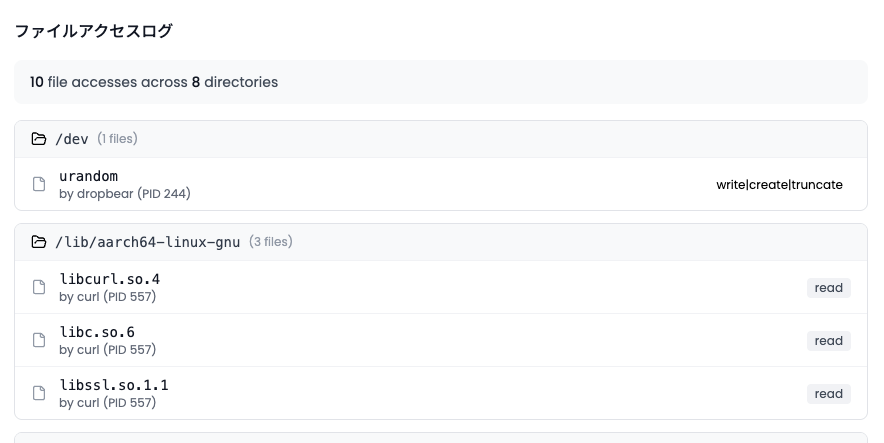This screenshot has width=884, height=443.
Task: Click the /lib/aarch64-linux-gnu folder icon
Action: (39, 242)
